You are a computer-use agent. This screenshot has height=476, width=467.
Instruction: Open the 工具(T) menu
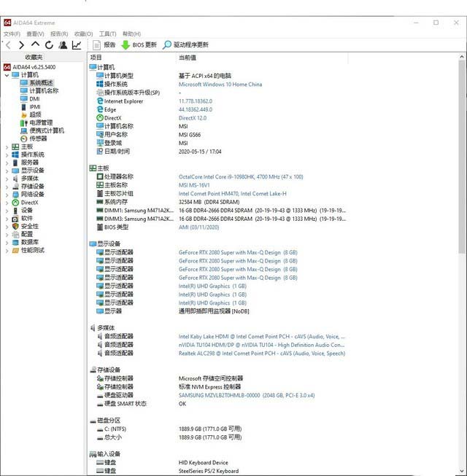pyautogui.click(x=107, y=34)
